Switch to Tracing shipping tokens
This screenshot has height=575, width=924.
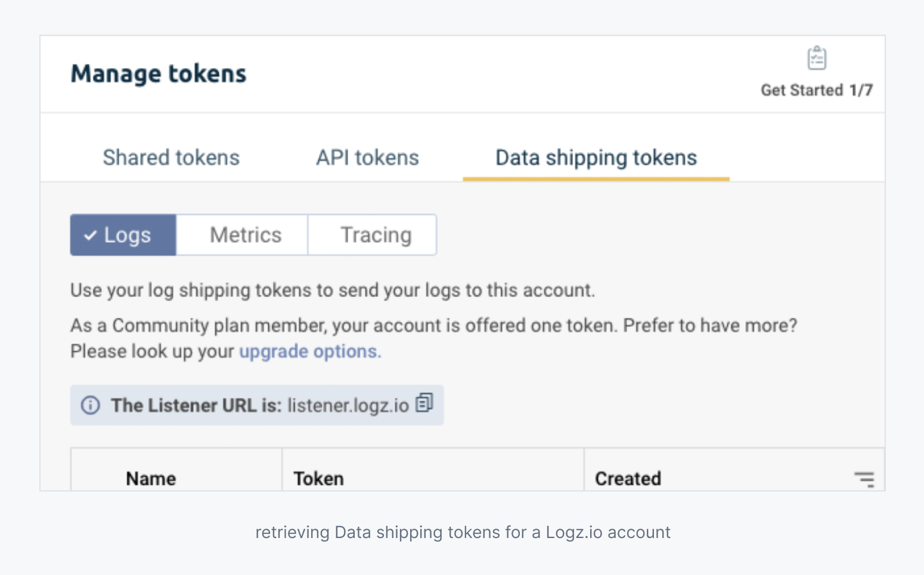(376, 235)
